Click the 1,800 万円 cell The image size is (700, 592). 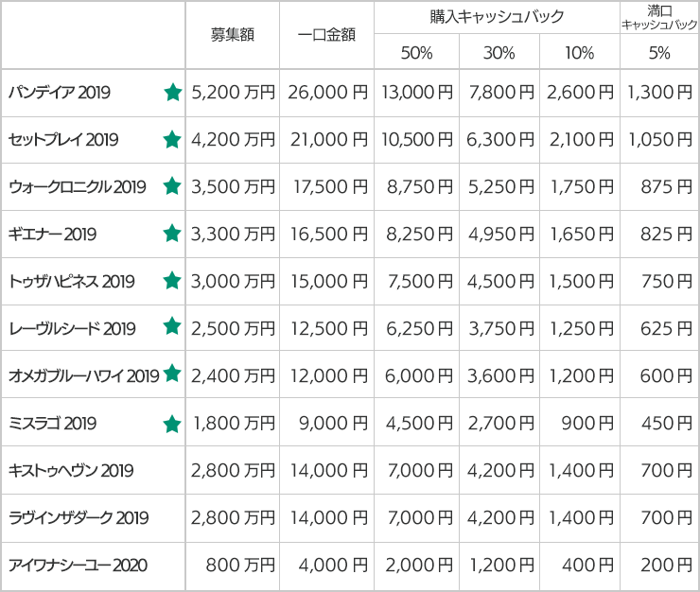pos(234,424)
